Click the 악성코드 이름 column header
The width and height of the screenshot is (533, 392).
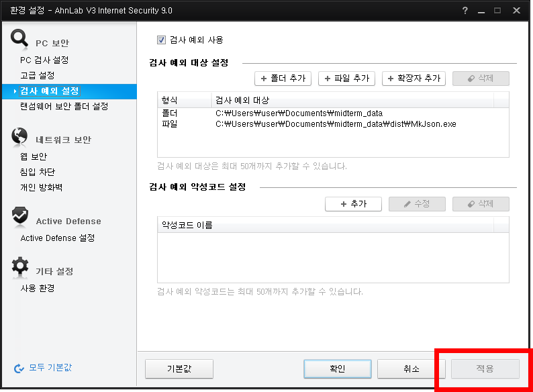coord(326,225)
